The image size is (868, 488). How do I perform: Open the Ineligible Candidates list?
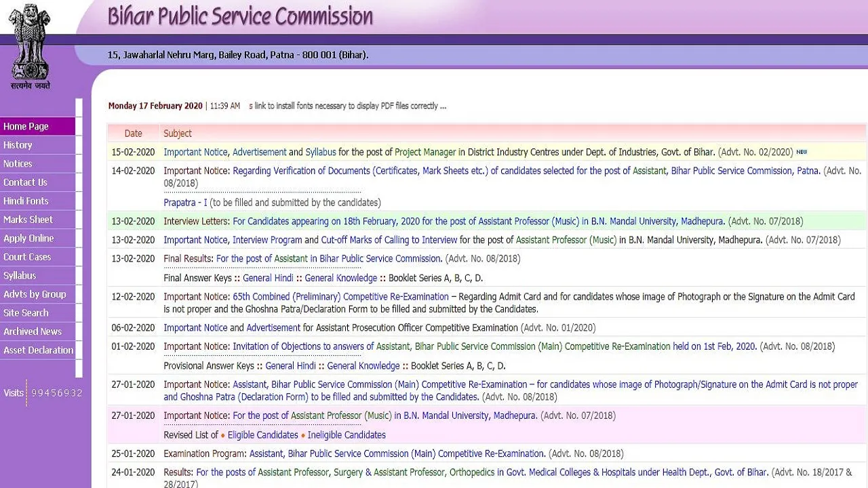coord(347,435)
